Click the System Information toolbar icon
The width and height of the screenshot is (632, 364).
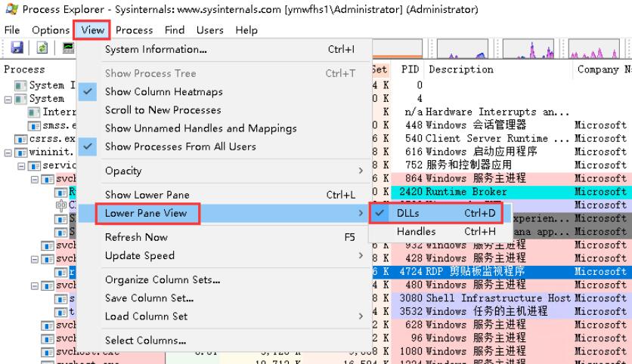pos(68,48)
